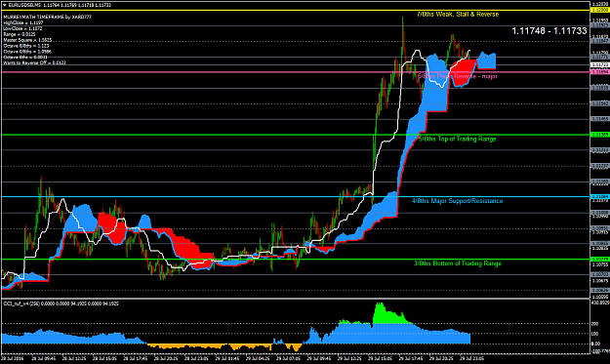The height and width of the screenshot is (364, 610).
Task: Select the yellow 1.12000 price tag on axis
Action: (x=600, y=10)
